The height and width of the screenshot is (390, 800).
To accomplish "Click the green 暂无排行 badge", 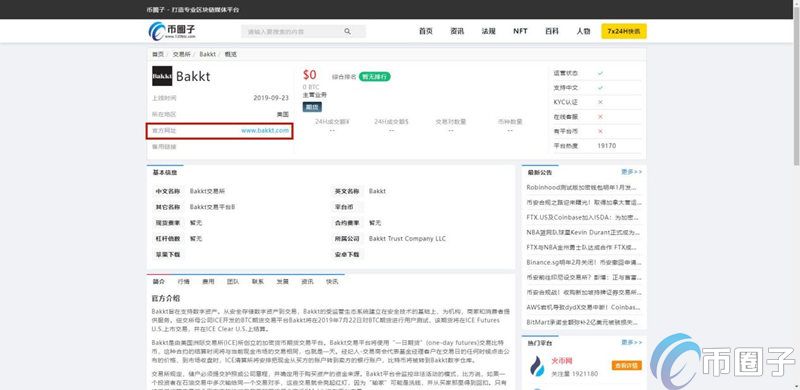I will [x=374, y=77].
